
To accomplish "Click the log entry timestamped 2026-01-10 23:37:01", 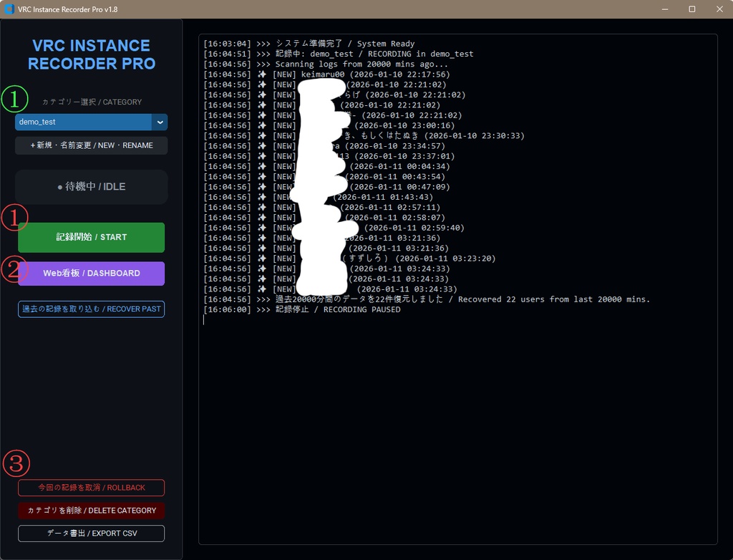I will pos(329,156).
